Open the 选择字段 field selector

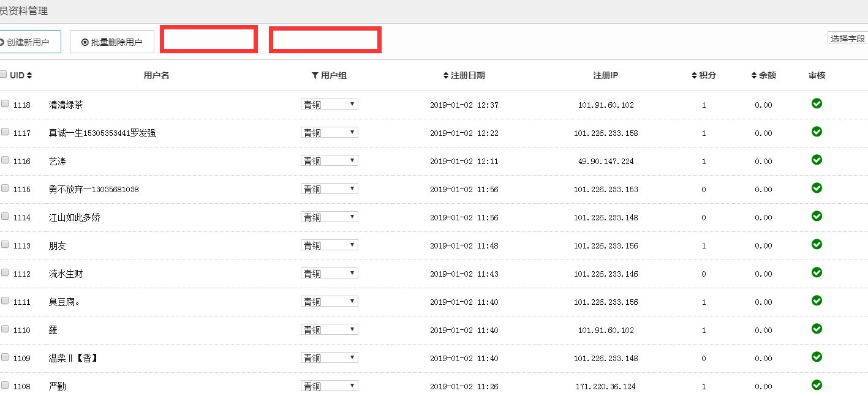point(848,38)
